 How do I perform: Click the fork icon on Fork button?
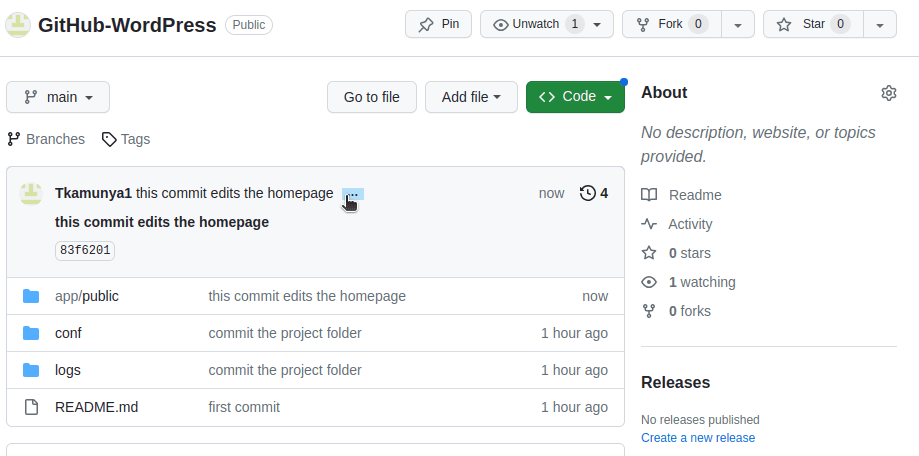(x=643, y=25)
